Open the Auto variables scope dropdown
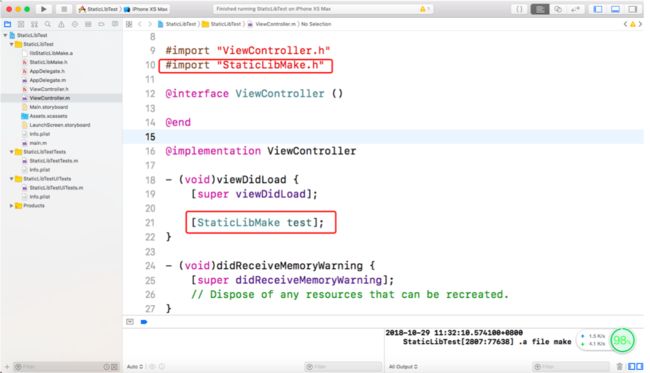 135,367
